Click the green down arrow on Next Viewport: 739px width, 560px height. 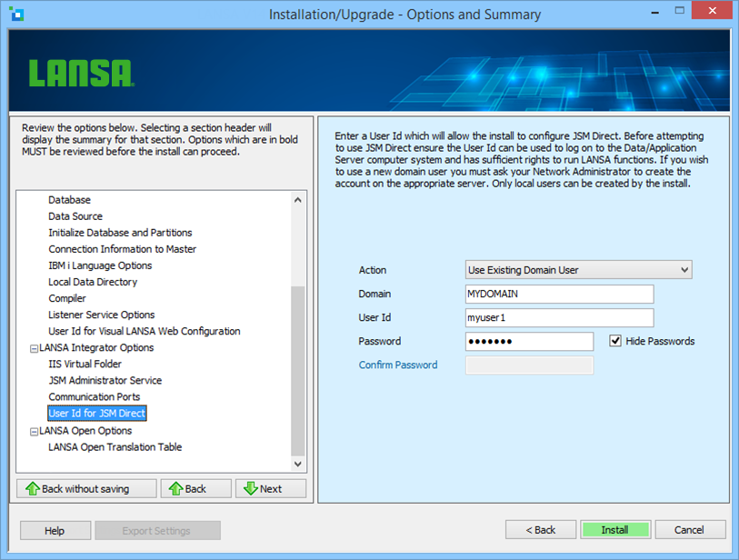click(251, 489)
